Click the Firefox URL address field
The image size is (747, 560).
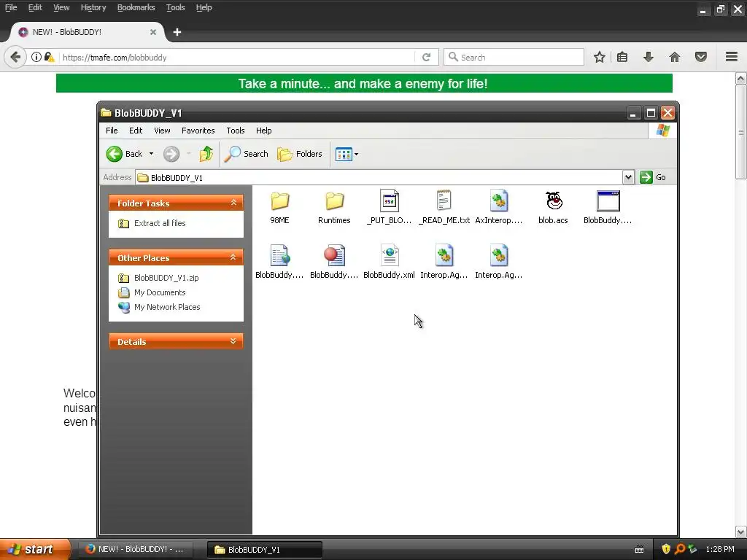(237, 57)
